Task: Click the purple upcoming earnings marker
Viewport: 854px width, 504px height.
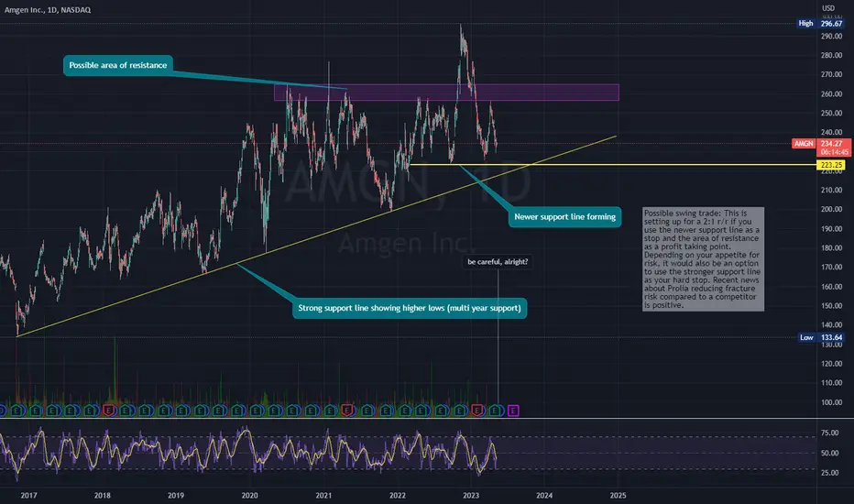Action: (x=513, y=411)
